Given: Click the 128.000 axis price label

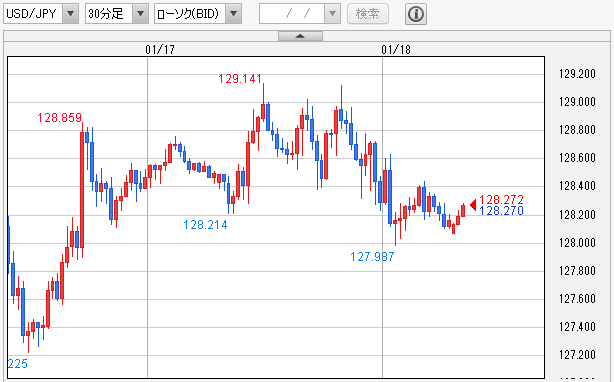Looking at the screenshot, I should [x=577, y=243].
